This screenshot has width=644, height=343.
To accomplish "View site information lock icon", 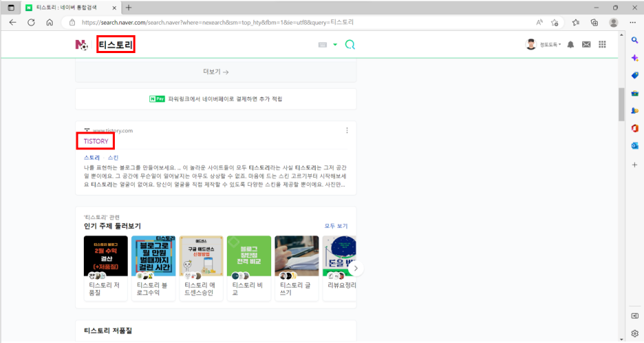I will point(72,23).
